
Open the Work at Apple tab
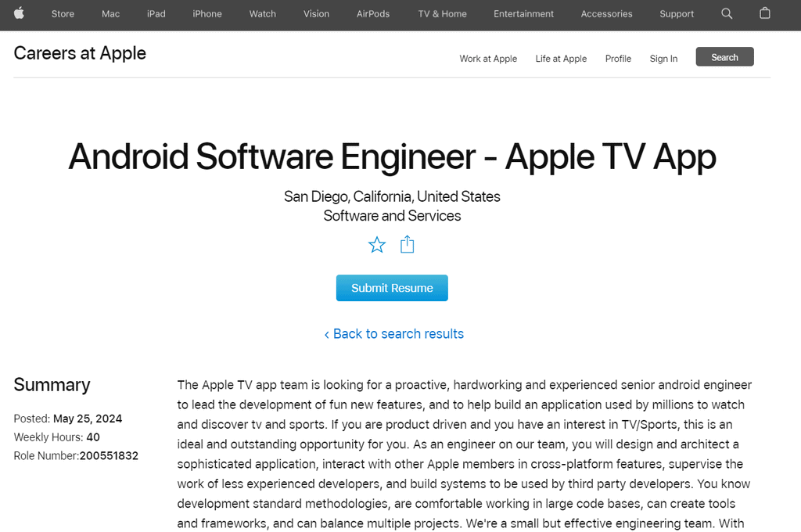488,58
